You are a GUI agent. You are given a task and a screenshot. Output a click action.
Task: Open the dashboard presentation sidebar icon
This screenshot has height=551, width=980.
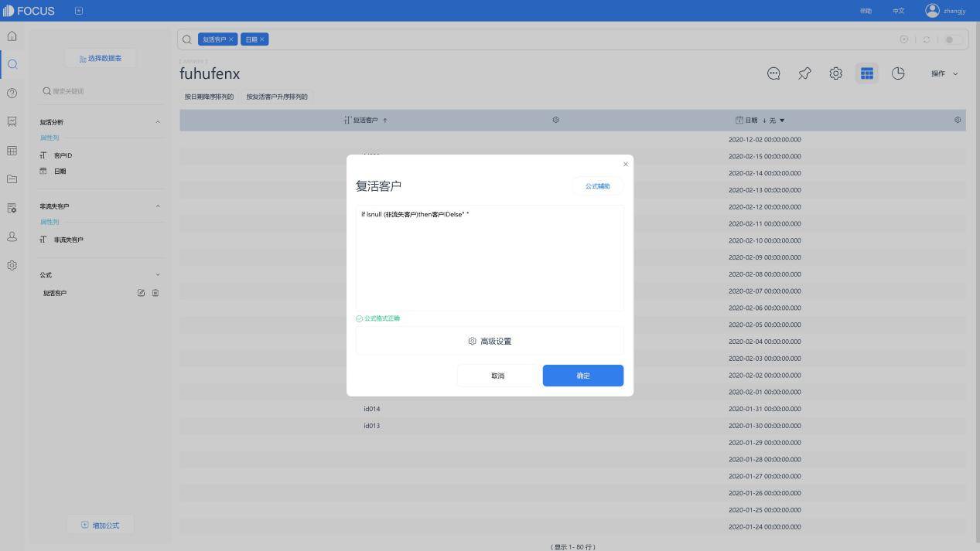[x=12, y=121]
